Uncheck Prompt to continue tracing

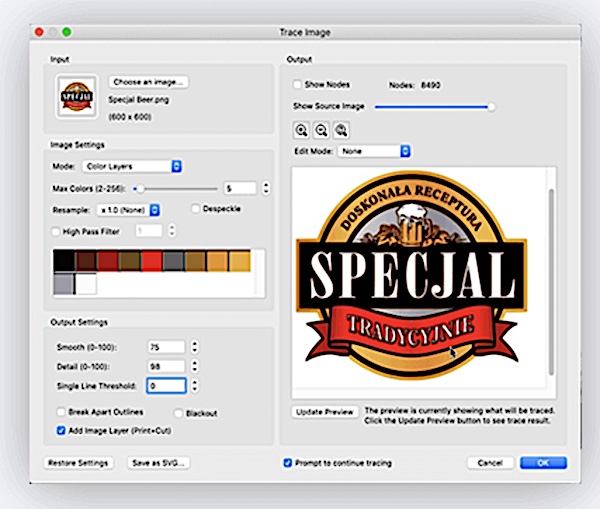(288, 463)
